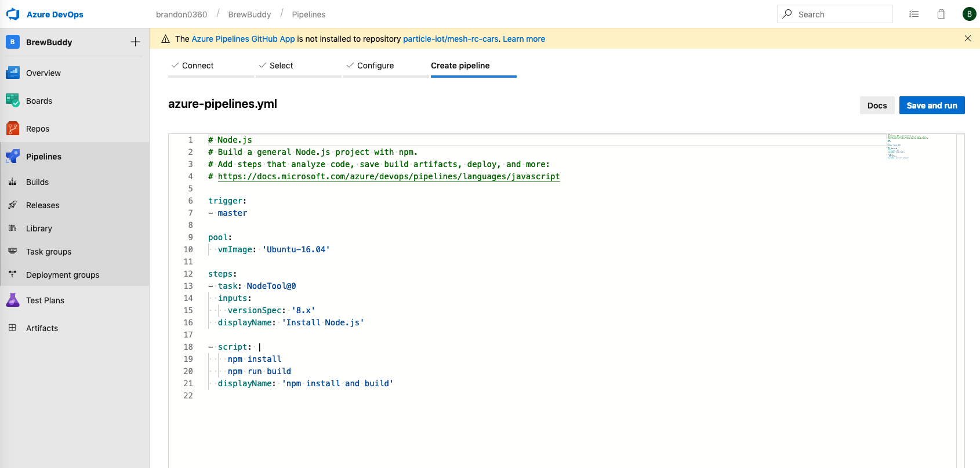
Task: Click the BrewBuddy project avatar icon
Action: click(13, 42)
